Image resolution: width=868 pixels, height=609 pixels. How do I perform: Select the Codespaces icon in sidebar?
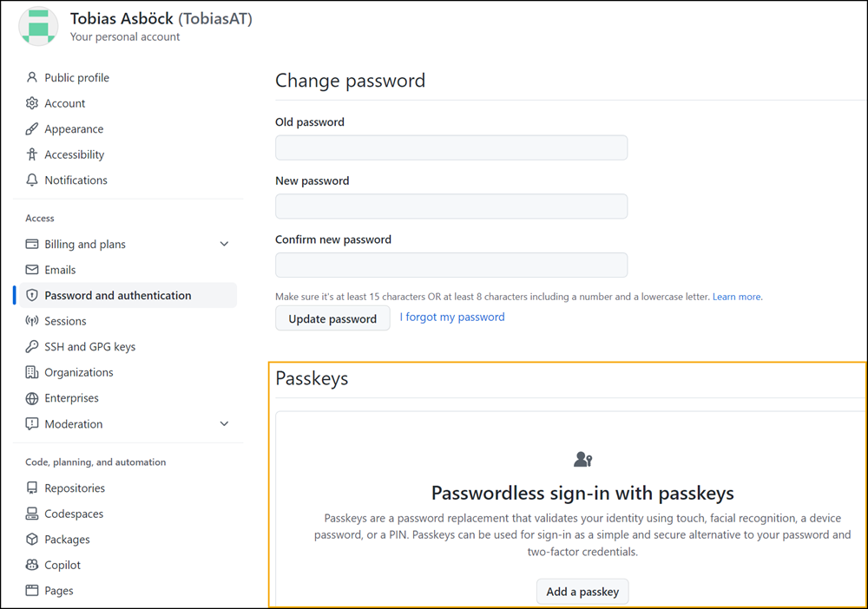pyautogui.click(x=30, y=514)
